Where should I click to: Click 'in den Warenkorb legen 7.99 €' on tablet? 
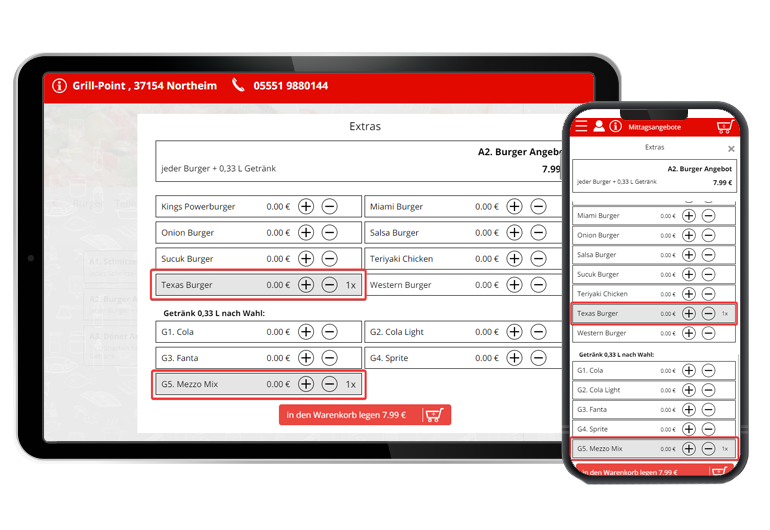365,415
